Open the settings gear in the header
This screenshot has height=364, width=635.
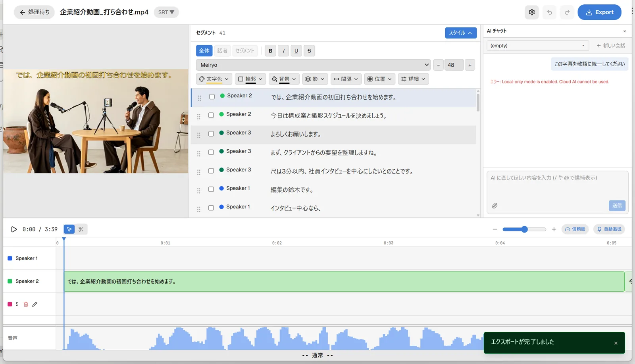pyautogui.click(x=532, y=12)
